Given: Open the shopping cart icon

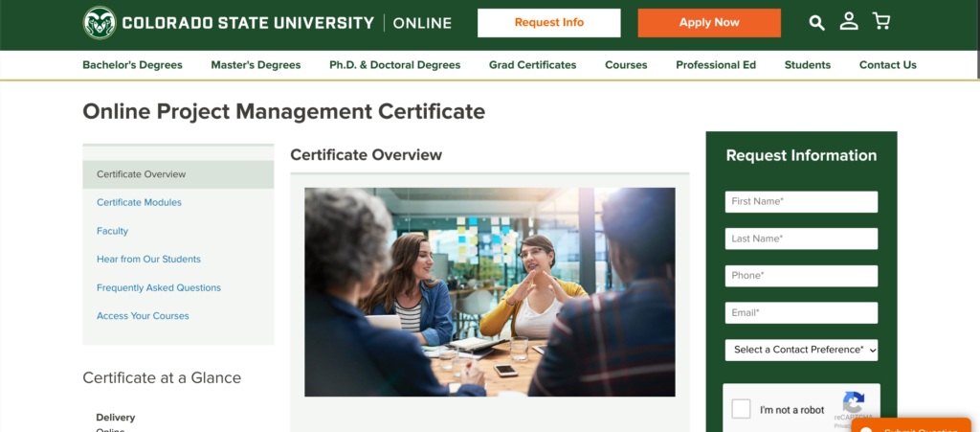Looking at the screenshot, I should click(x=881, y=22).
